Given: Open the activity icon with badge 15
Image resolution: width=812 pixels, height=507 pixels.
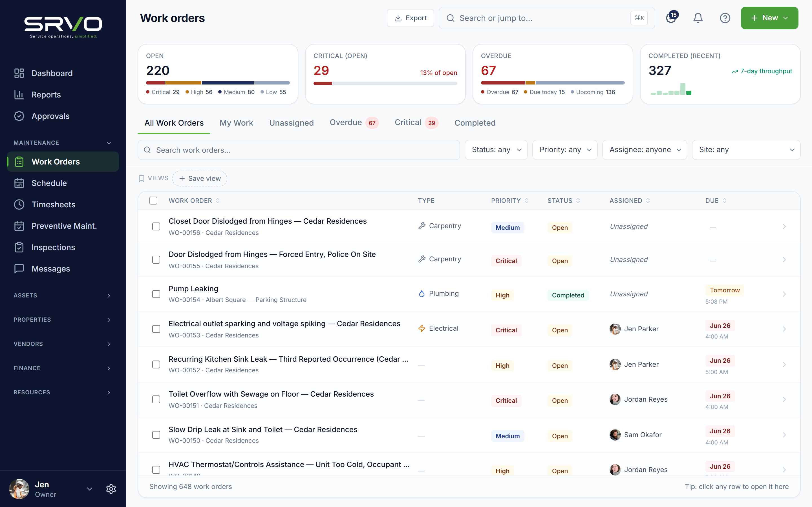Looking at the screenshot, I should (671, 18).
